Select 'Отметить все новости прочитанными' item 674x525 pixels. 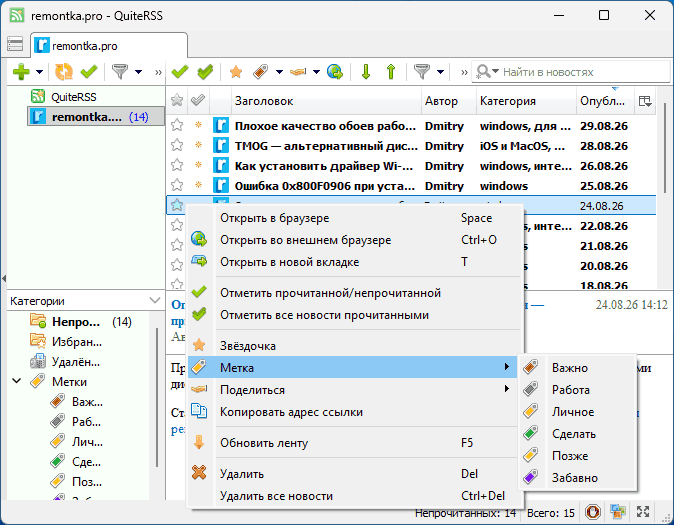[355, 315]
